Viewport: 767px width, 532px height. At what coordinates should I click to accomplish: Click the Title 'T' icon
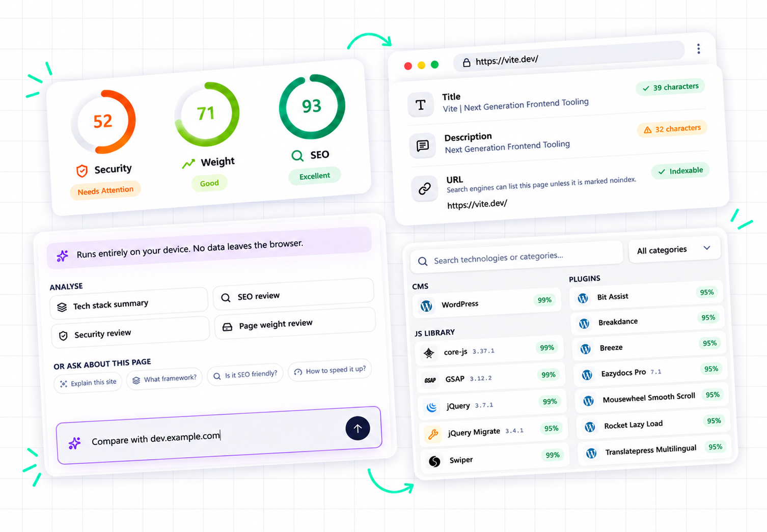pyautogui.click(x=421, y=105)
